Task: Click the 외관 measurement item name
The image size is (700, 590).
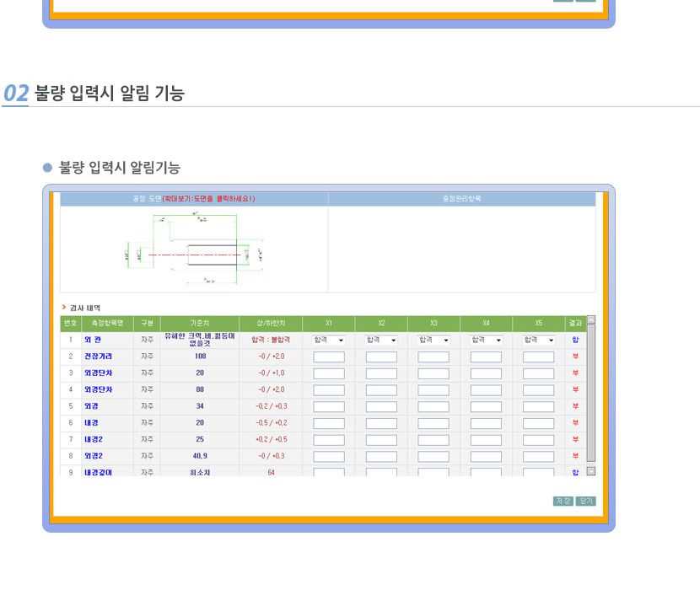Action: tap(92, 340)
